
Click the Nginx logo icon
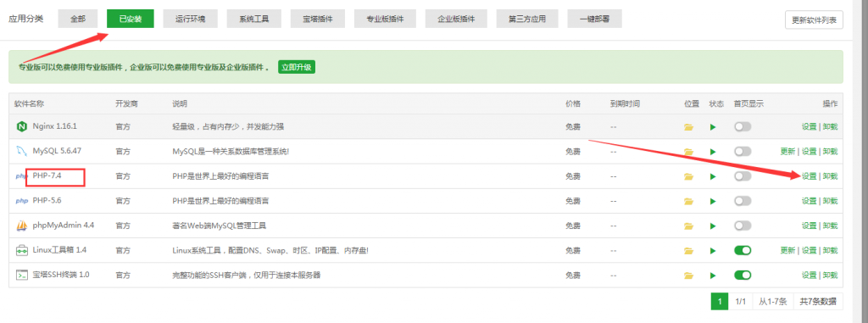pyautogui.click(x=21, y=127)
